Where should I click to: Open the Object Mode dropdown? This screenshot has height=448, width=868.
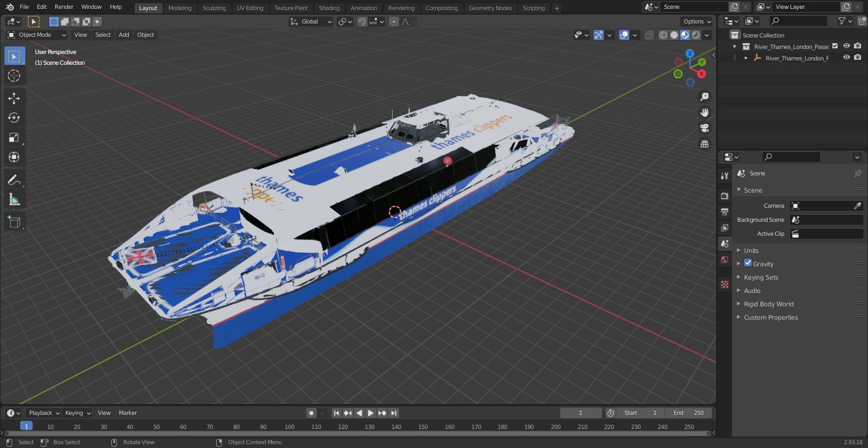coord(36,35)
